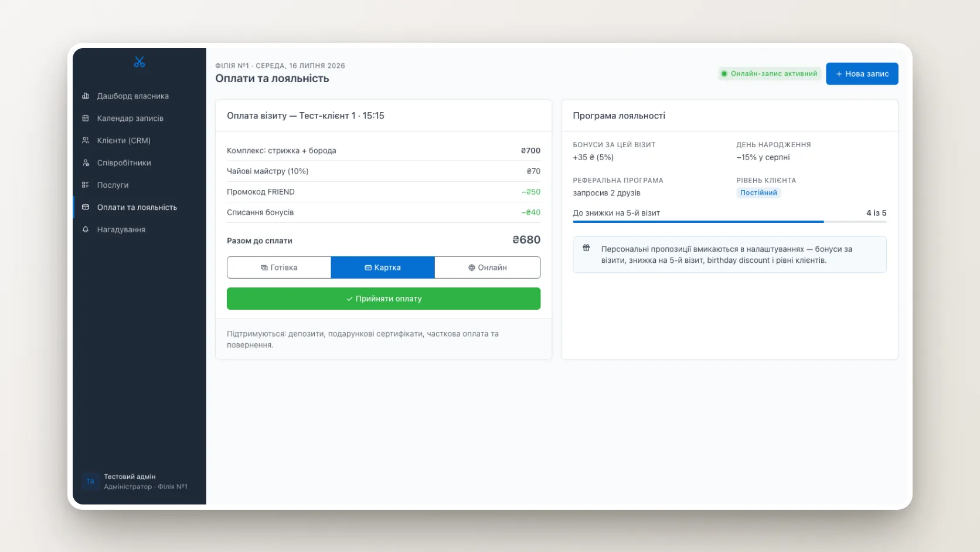Click the Персональні пропозиції info text
The width and height of the screenshot is (980, 552).
pyautogui.click(x=727, y=255)
